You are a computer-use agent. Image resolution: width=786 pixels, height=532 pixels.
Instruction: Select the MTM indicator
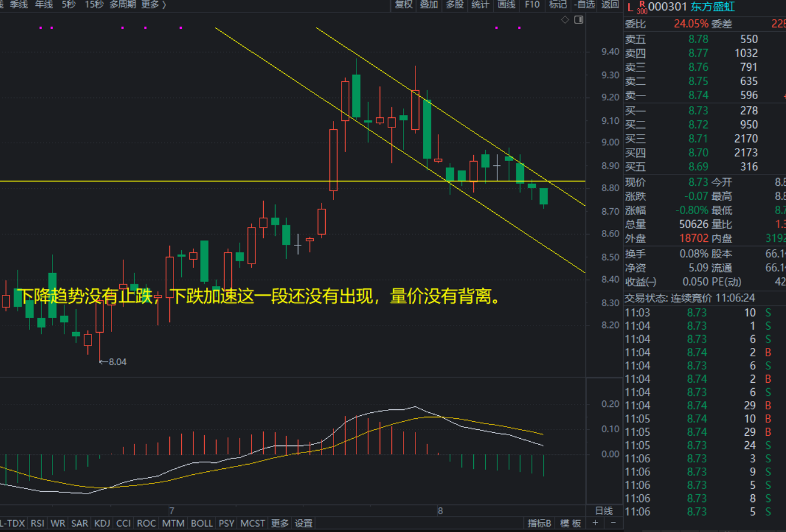click(173, 523)
